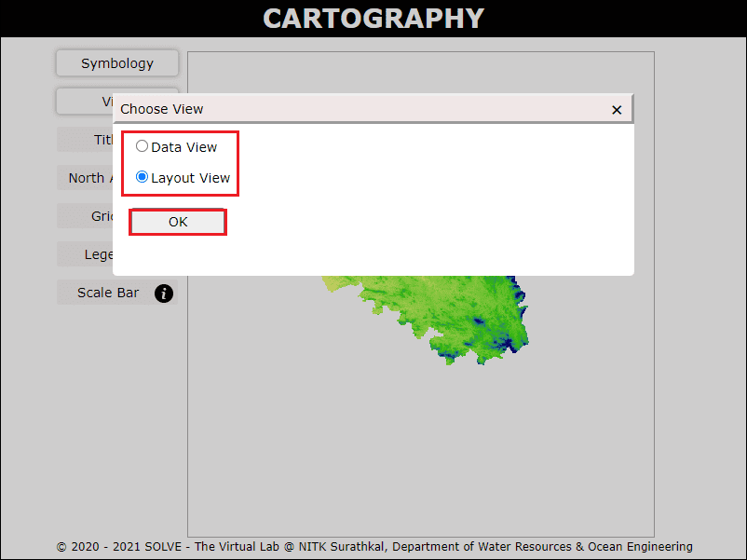Click the CARTOGRAPHY page heading

coord(373,18)
